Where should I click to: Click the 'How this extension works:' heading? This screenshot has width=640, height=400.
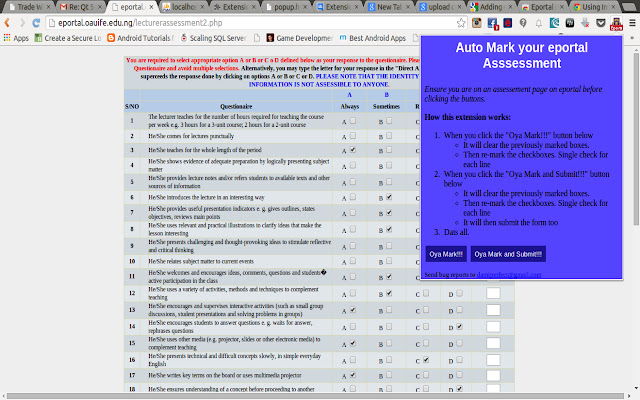coord(467,118)
